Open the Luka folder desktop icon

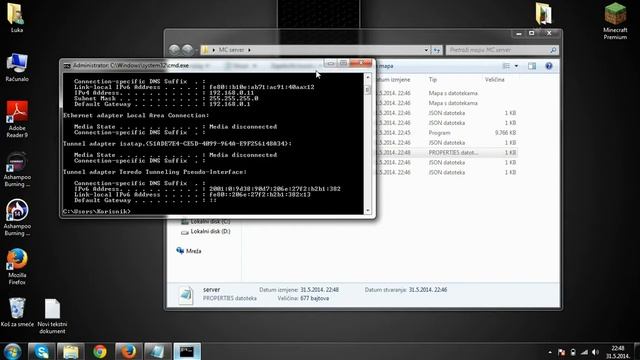click(x=16, y=17)
